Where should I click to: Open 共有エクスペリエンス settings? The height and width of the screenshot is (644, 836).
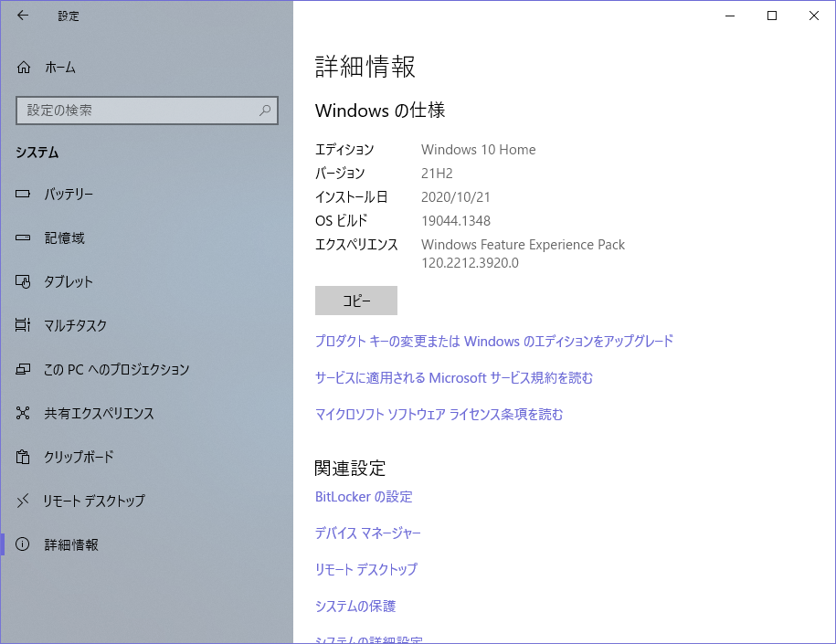coord(146,413)
